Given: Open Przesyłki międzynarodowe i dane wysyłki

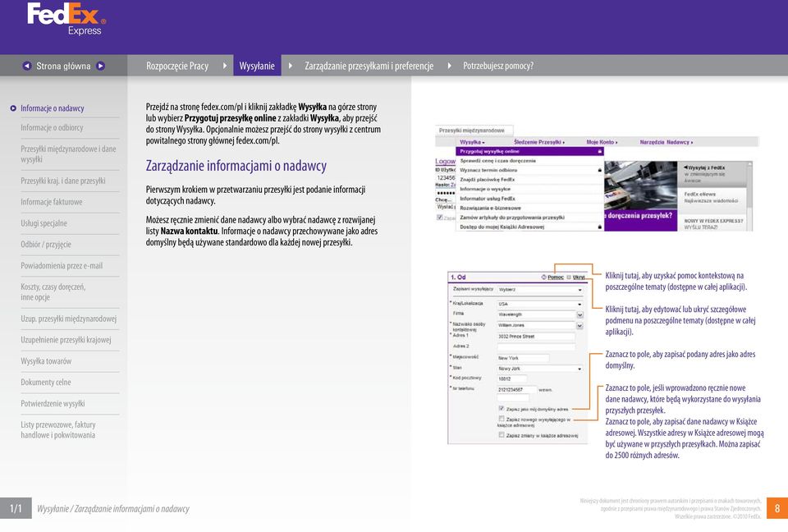Looking at the screenshot, I should (68, 154).
